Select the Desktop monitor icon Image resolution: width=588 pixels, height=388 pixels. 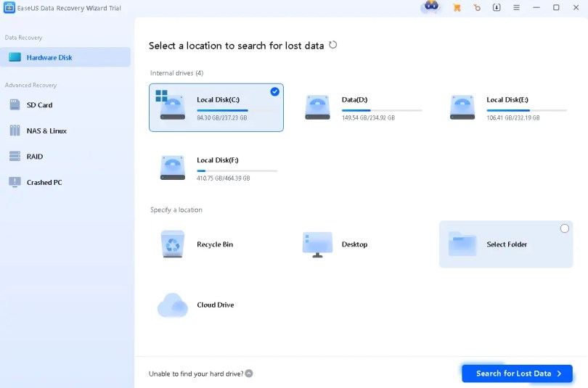click(x=317, y=244)
